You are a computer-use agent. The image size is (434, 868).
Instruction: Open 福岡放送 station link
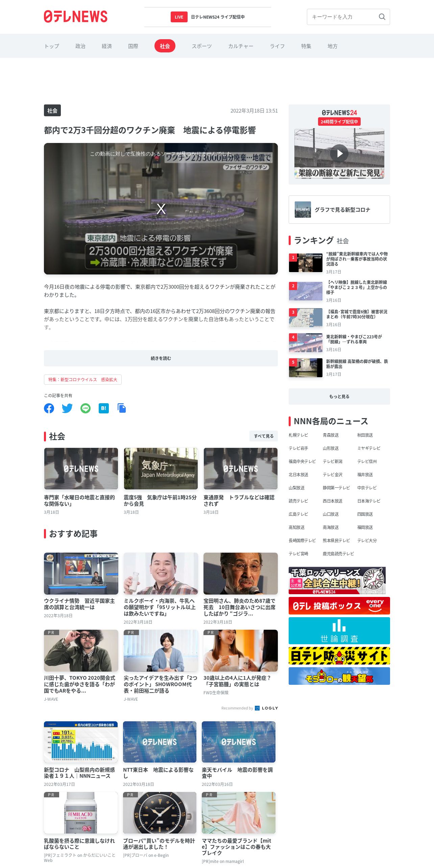[x=365, y=527]
